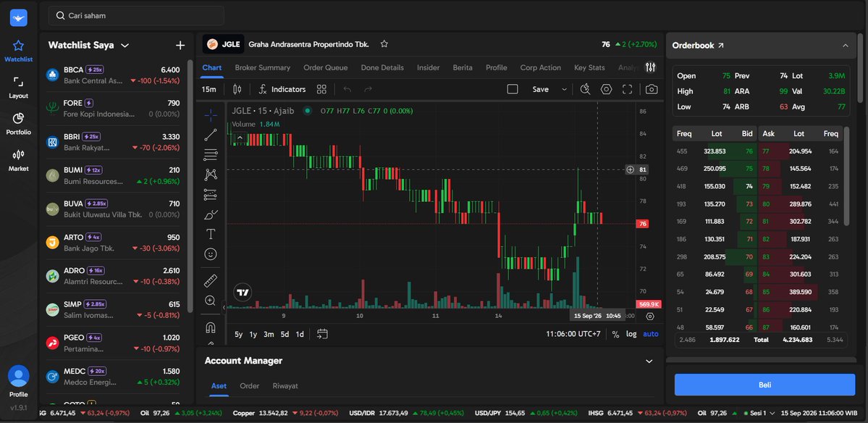This screenshot has width=868, height=423.
Task: Toggle the green status dot next to JGLE legend
Action: point(307,111)
